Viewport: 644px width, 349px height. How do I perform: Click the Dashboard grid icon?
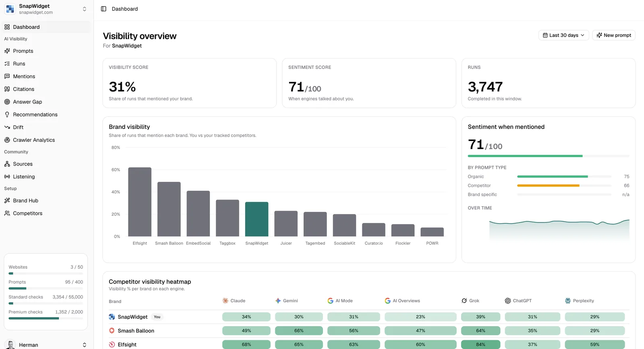tap(7, 27)
